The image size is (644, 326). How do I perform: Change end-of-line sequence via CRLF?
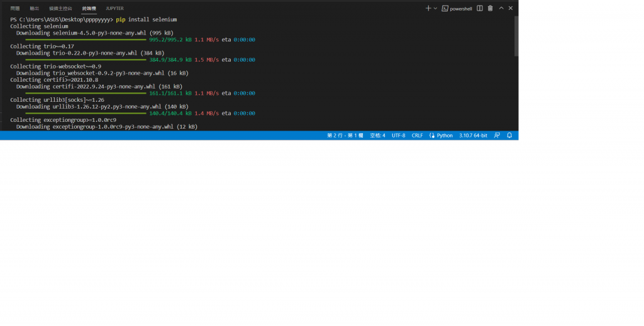(x=417, y=135)
